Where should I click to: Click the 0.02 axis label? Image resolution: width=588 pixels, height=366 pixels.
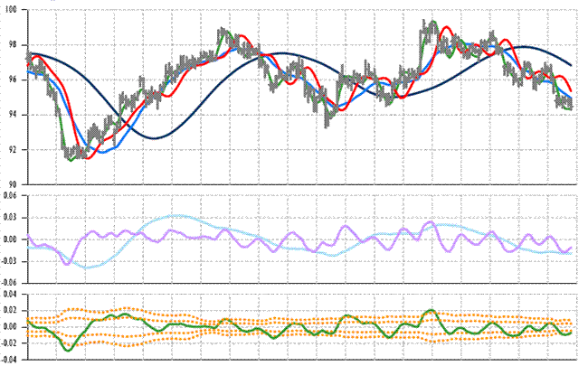click(11, 311)
